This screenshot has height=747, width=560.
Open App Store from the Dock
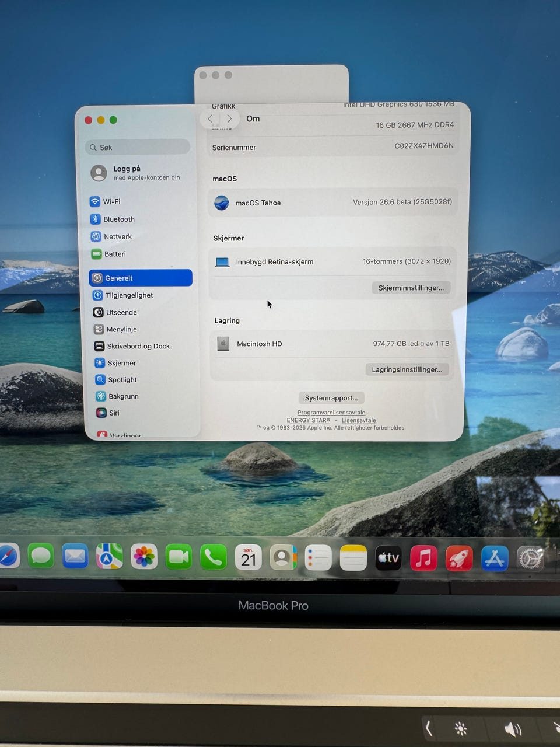[495, 558]
